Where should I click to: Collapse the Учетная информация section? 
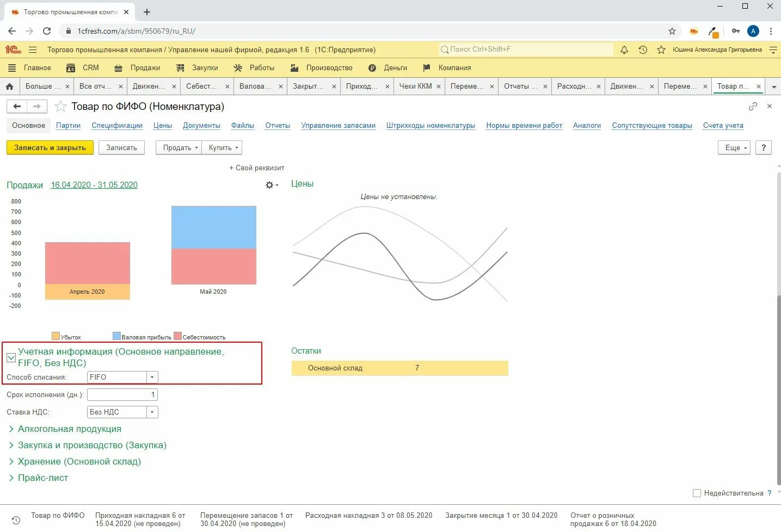(x=11, y=357)
